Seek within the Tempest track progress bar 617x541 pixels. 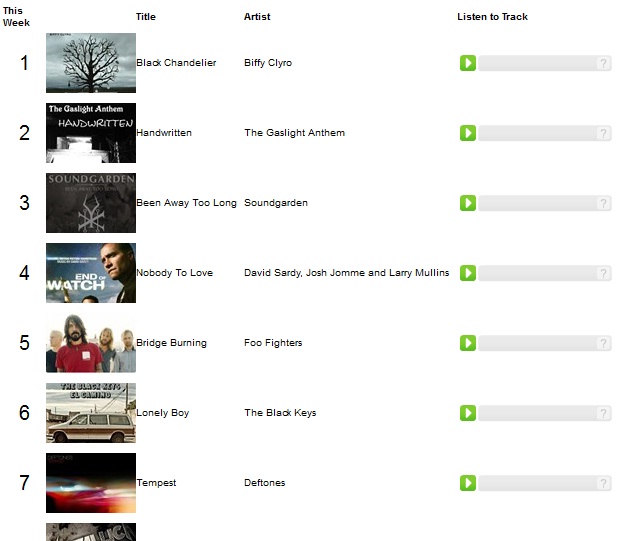[538, 484]
